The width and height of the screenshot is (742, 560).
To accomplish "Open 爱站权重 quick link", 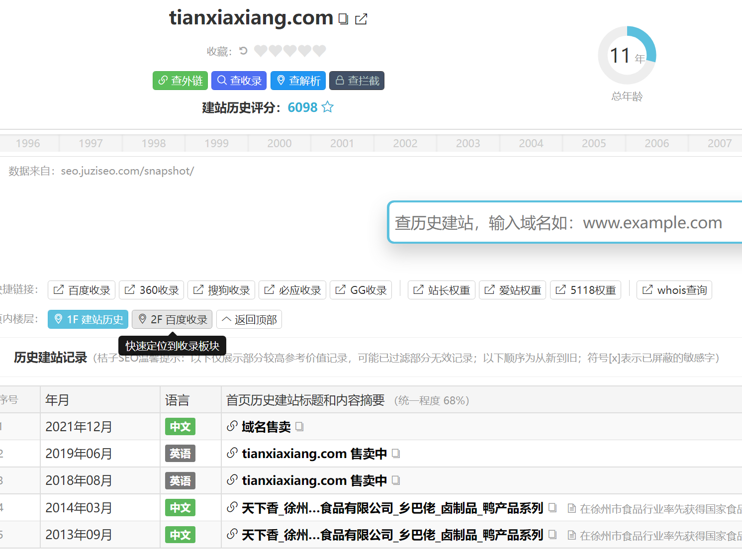I will [x=513, y=290].
